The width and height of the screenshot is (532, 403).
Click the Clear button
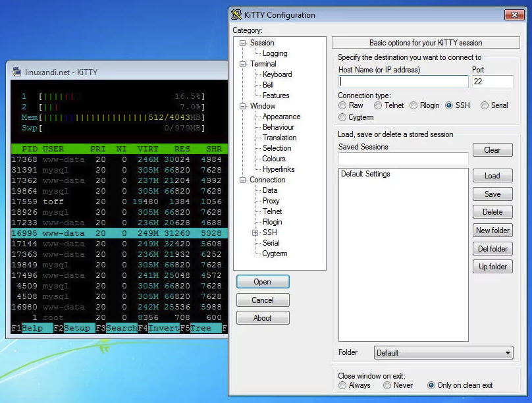click(492, 150)
